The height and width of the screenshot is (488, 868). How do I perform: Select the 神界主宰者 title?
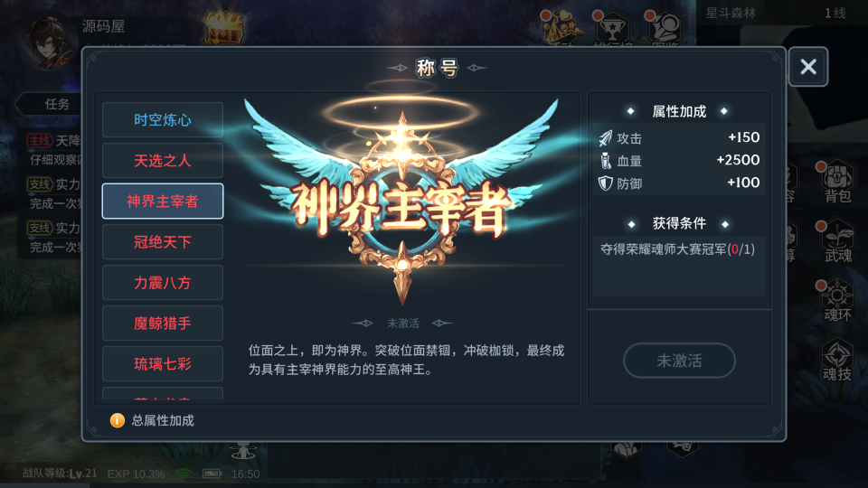click(x=163, y=201)
